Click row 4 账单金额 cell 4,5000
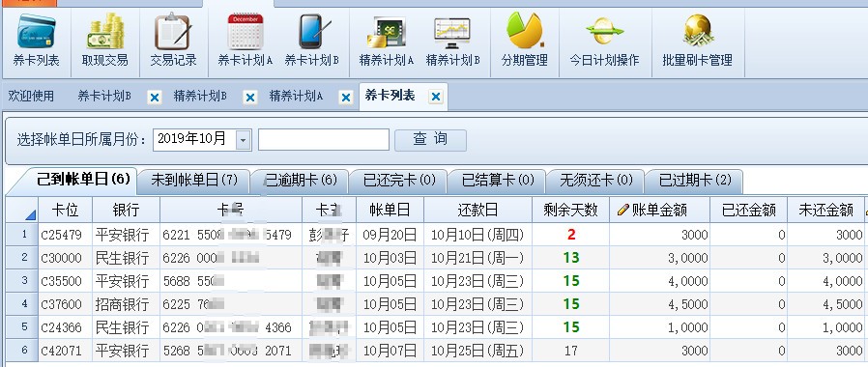This screenshot has width=868, height=367. [660, 304]
